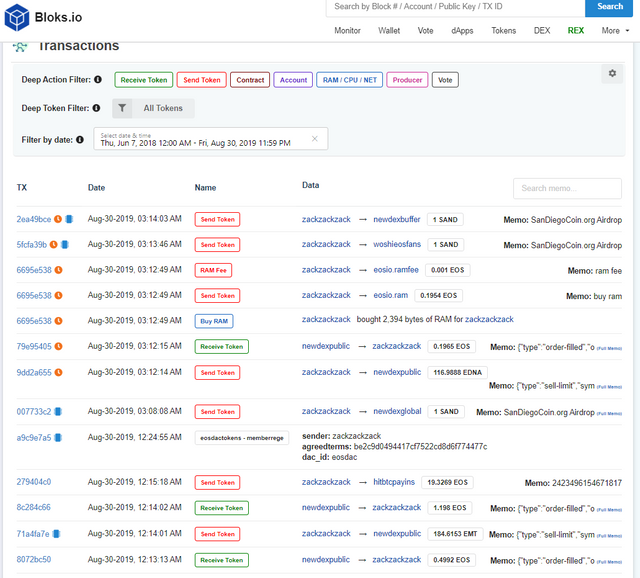Open the green REX nav item

(x=576, y=31)
